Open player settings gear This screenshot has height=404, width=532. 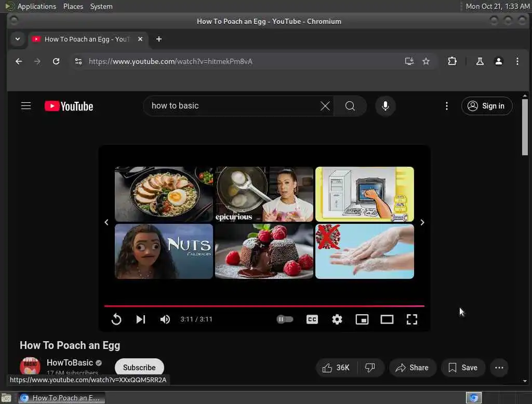pyautogui.click(x=337, y=319)
